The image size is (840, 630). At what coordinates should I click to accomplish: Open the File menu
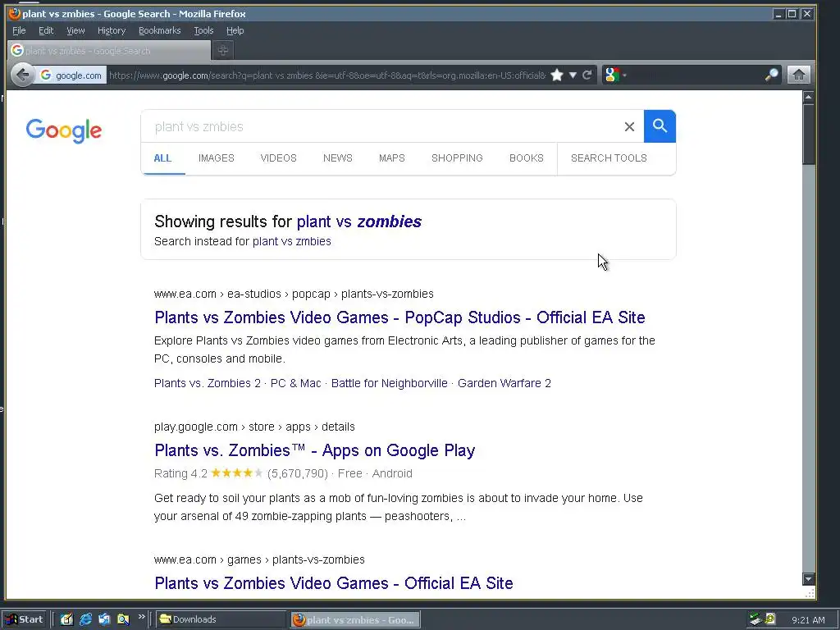click(19, 30)
